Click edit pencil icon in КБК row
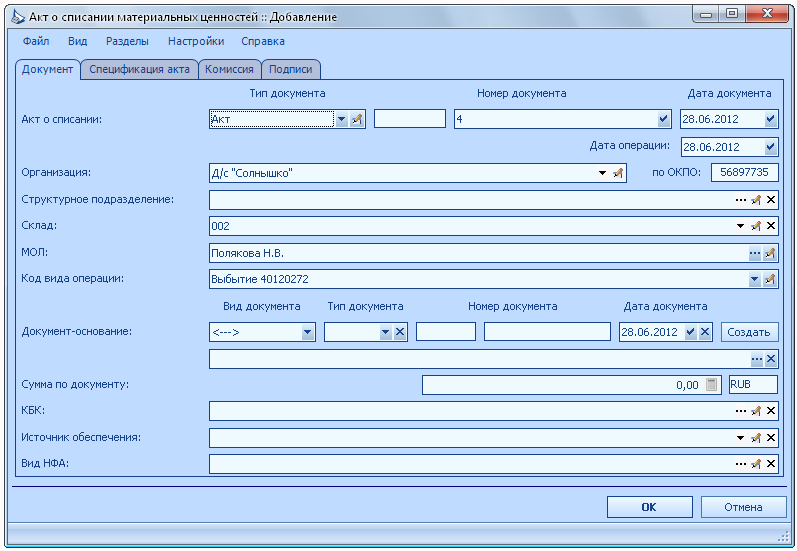The width and height of the screenshot is (797, 551). [x=756, y=411]
